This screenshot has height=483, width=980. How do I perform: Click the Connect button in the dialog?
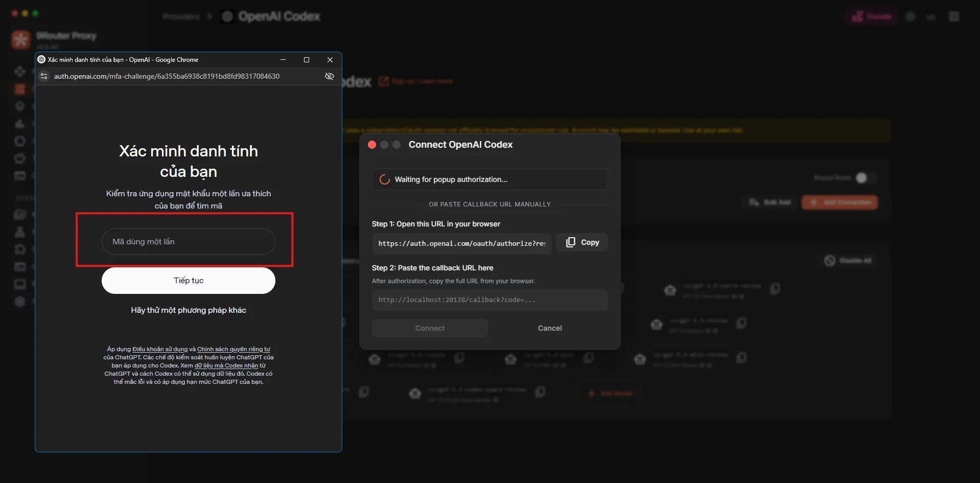click(430, 328)
